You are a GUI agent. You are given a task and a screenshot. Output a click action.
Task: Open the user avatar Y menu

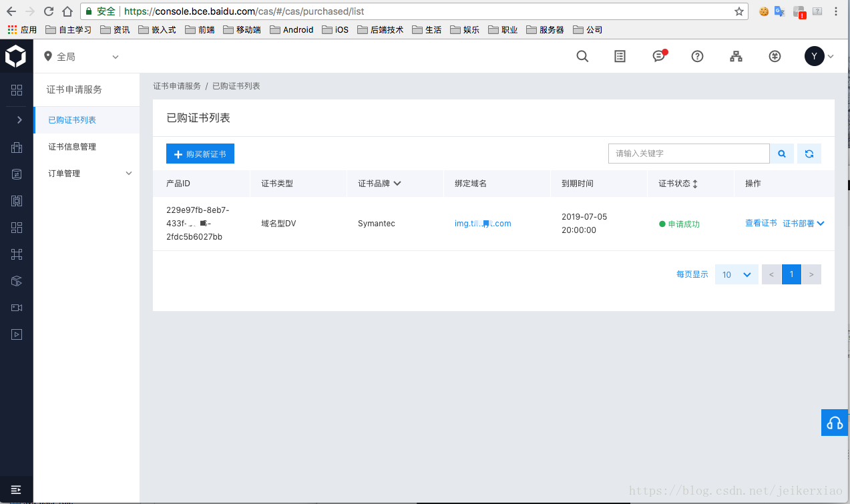(819, 56)
